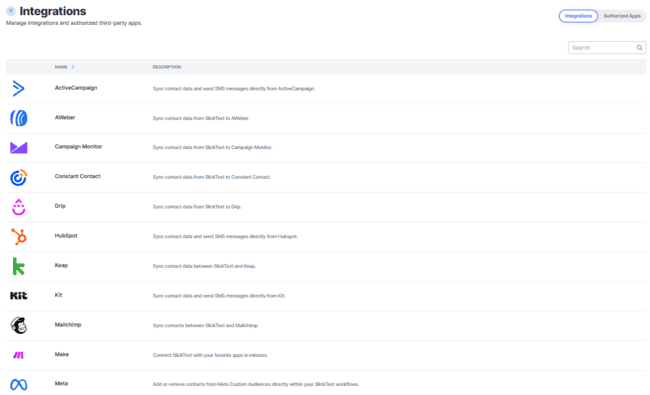Click the Make purple logo icon
Screen dimensions: 650x395
click(x=19, y=355)
